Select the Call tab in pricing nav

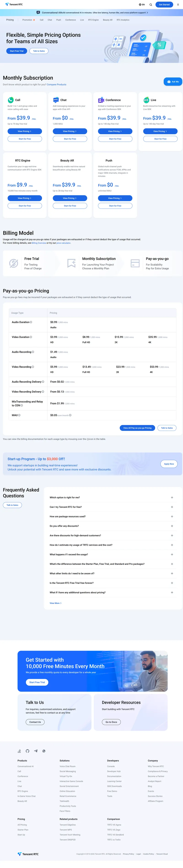click(x=42, y=20)
